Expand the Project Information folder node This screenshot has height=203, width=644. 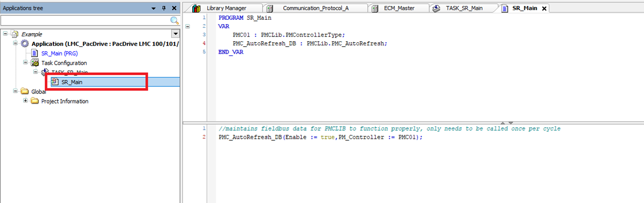pos(26,101)
